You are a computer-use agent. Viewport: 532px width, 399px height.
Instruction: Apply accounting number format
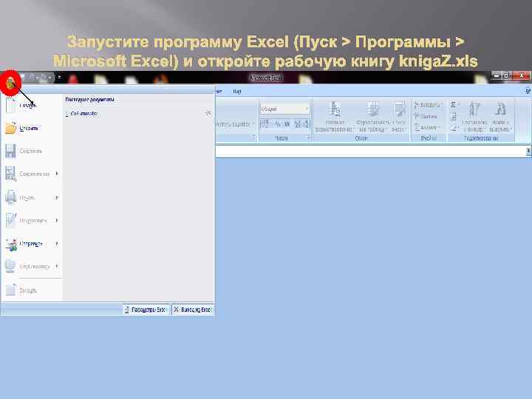(266, 124)
